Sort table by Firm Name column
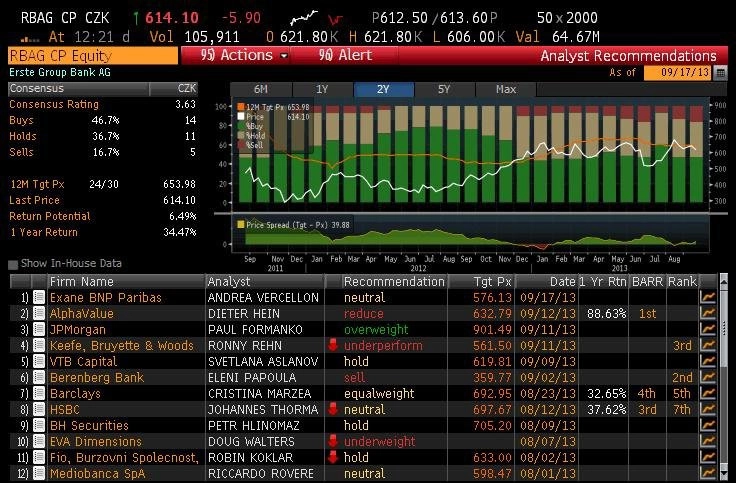 tap(126, 282)
